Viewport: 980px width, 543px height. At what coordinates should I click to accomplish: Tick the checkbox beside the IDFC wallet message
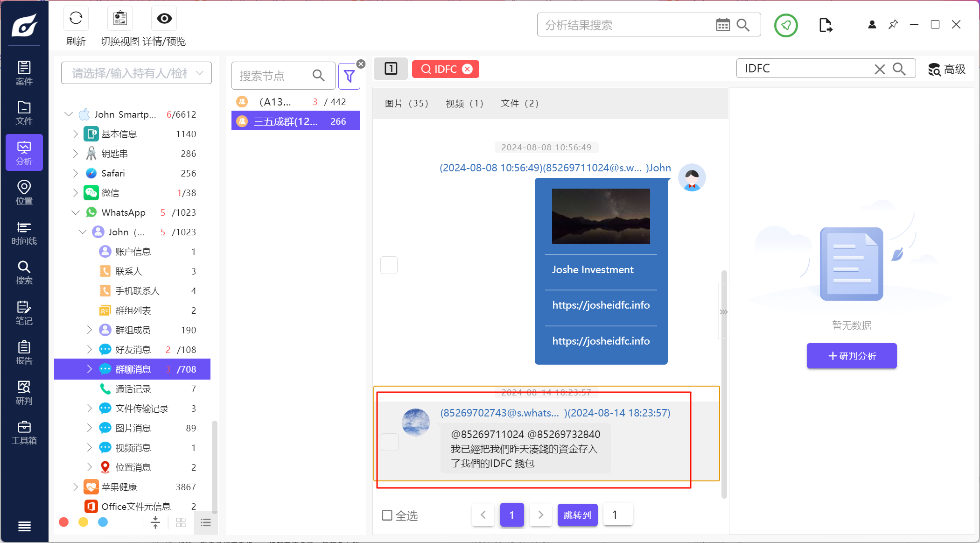[390, 442]
